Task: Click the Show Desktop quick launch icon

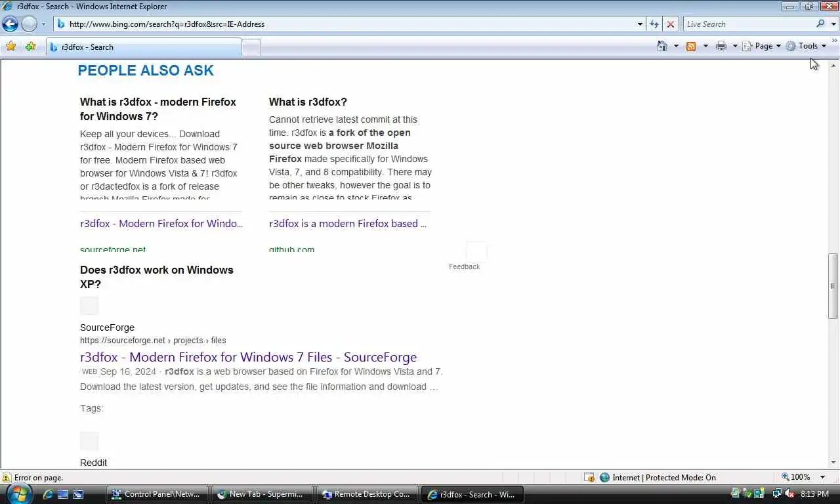Action: click(63, 494)
